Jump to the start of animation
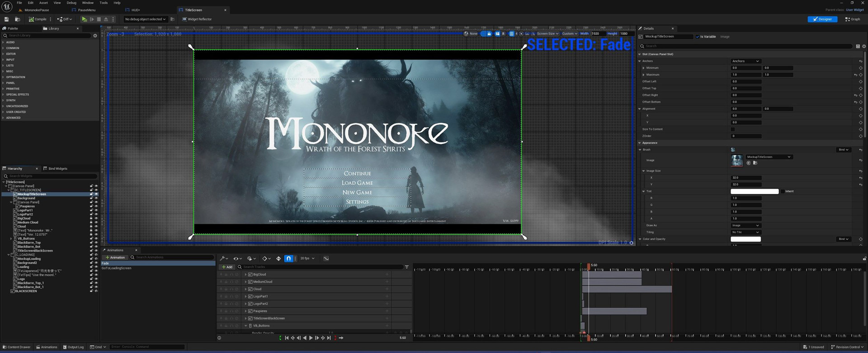Image resolution: width=868 pixels, height=353 pixels. pyautogui.click(x=287, y=338)
